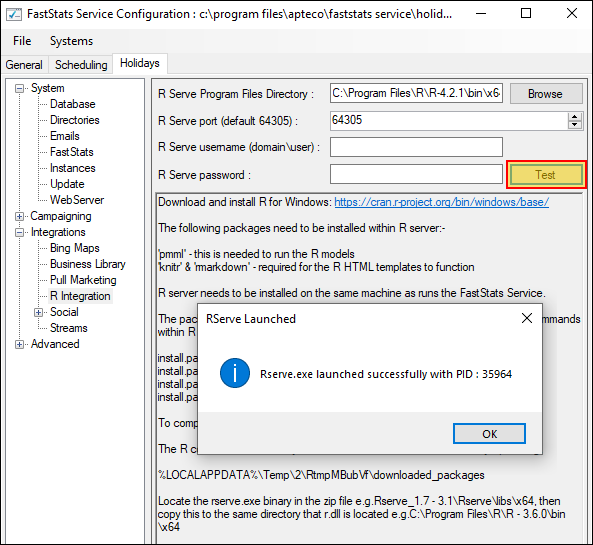This screenshot has height=545, width=593.
Task: Click the Rserve.exe launched successfully message
Action: [x=386, y=374]
